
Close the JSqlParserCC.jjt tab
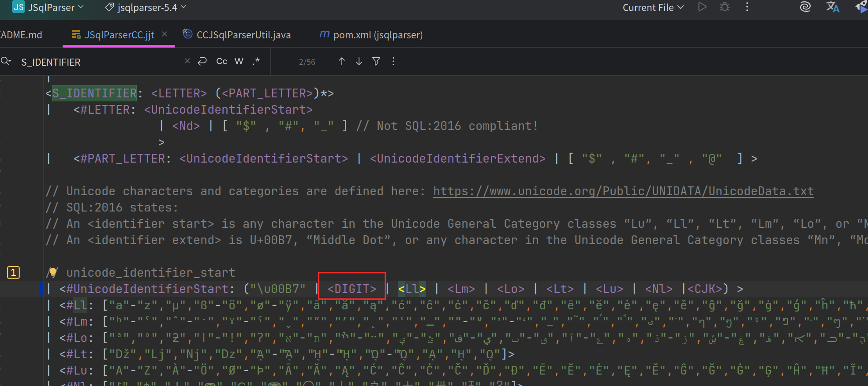pos(165,34)
